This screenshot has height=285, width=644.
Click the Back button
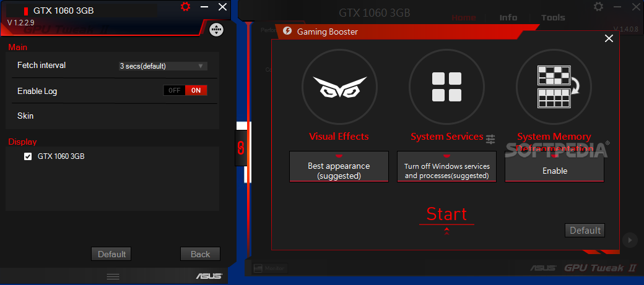(x=201, y=254)
